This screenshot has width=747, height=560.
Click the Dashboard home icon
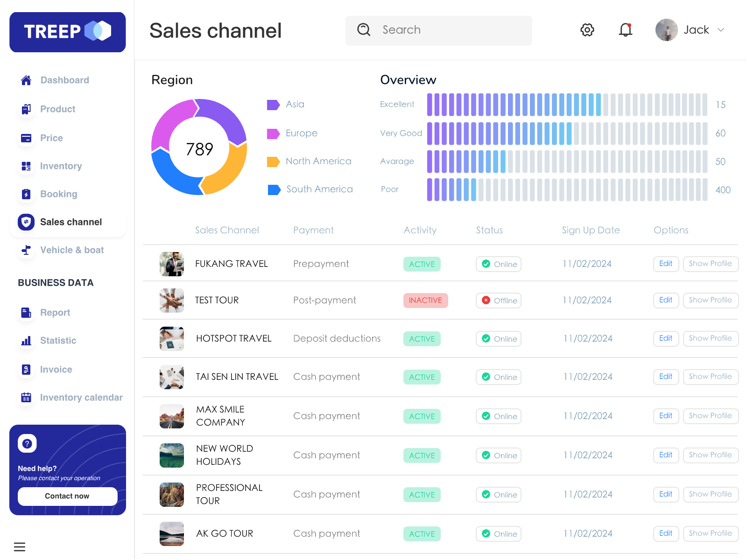26,80
